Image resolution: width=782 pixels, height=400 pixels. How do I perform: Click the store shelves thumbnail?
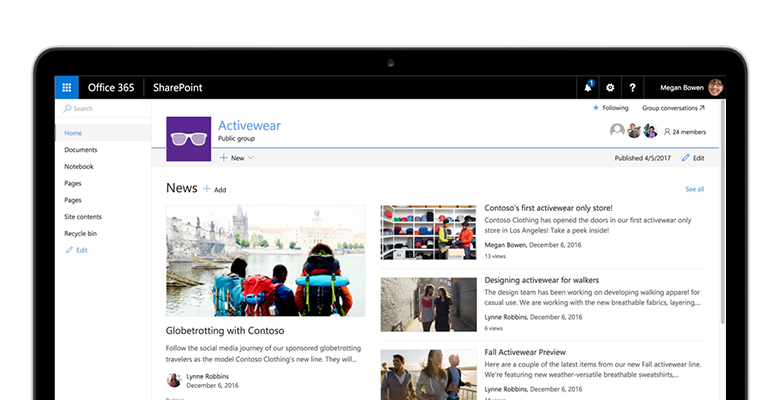click(428, 232)
